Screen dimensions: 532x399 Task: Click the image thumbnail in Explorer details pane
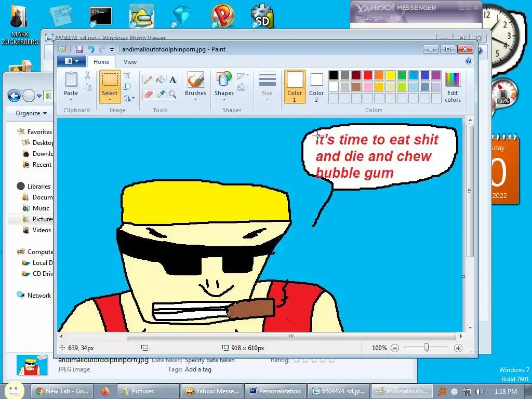[x=32, y=365]
